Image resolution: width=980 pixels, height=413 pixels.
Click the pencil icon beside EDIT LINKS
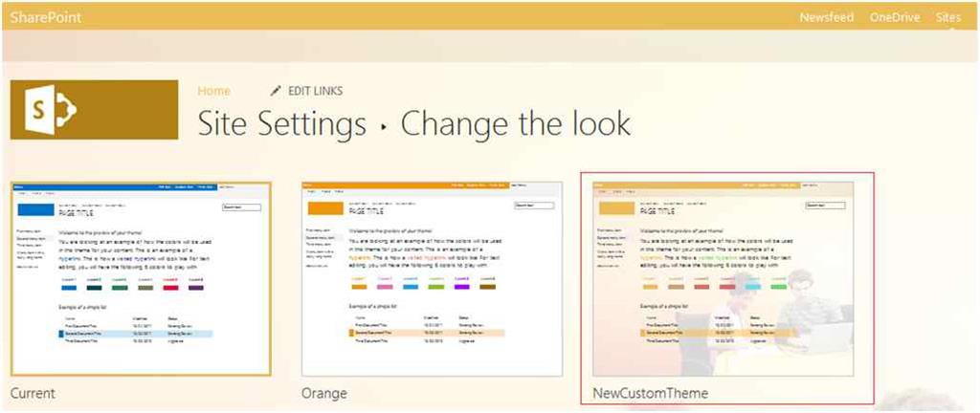point(276,91)
